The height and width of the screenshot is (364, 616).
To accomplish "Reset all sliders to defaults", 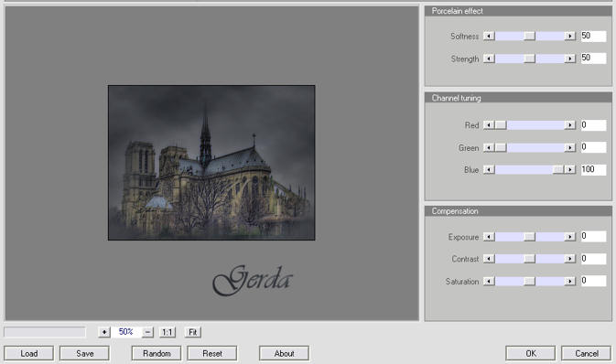I will coord(212,353).
